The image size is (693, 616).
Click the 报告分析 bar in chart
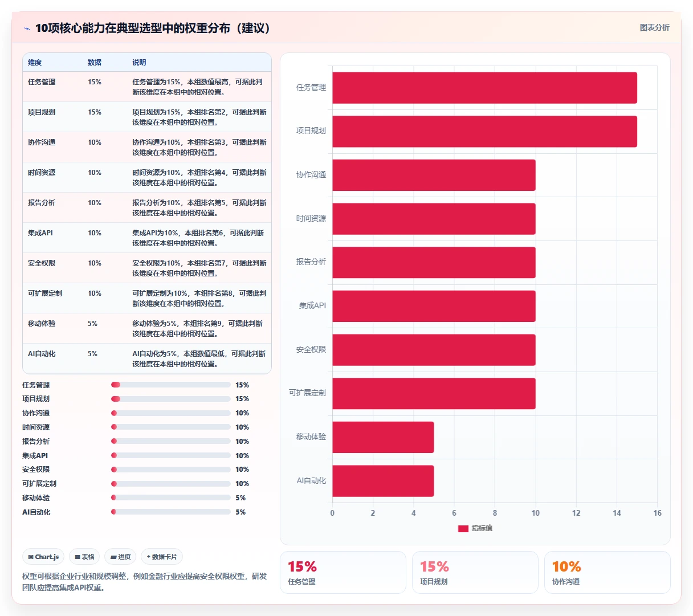(x=434, y=262)
